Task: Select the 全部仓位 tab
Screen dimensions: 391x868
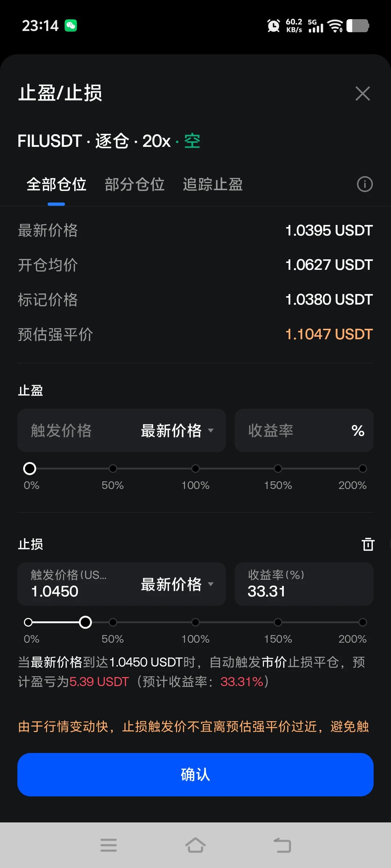Action: pyautogui.click(x=56, y=184)
